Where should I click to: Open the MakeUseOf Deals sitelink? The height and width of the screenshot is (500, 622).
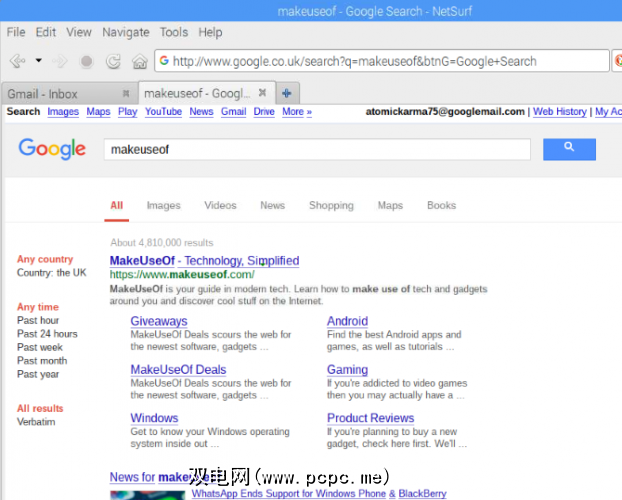click(x=178, y=369)
